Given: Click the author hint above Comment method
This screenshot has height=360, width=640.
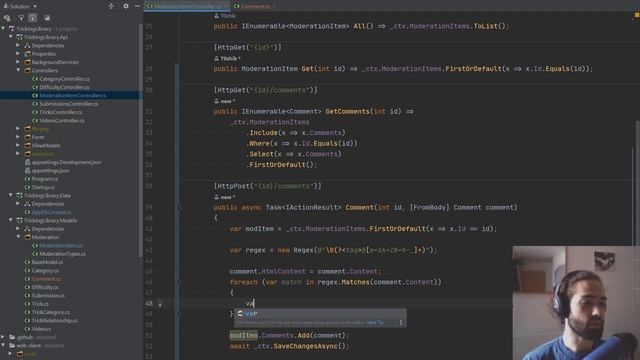Looking at the screenshot, I should tap(225, 197).
